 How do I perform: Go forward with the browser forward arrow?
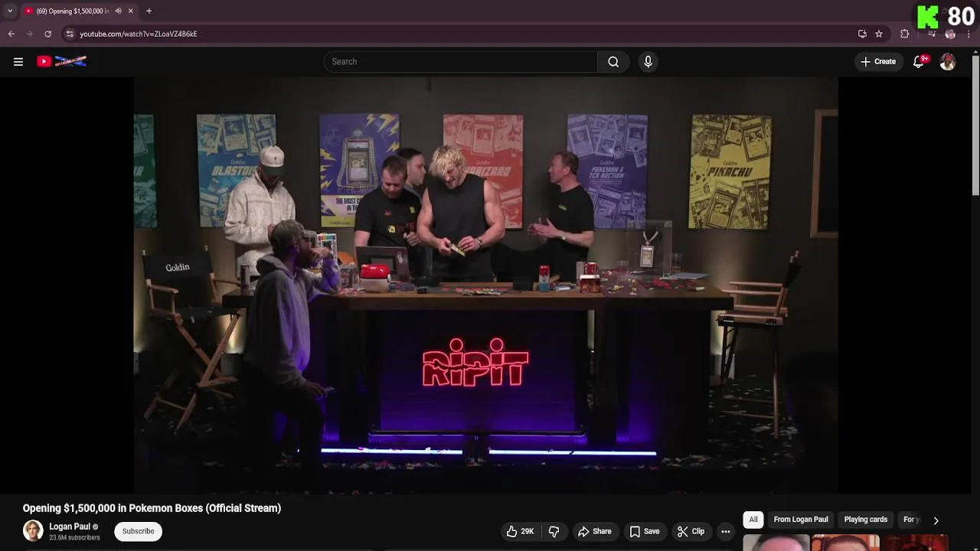(x=29, y=34)
